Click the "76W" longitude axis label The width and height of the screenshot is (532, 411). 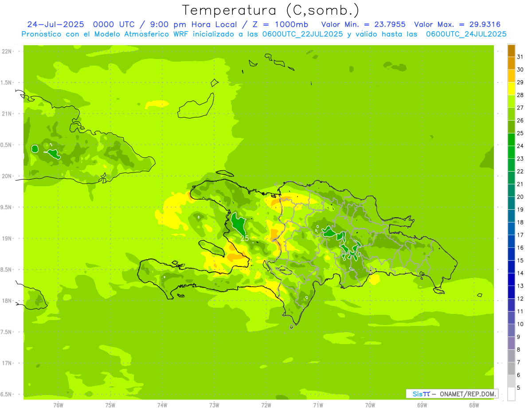point(59,405)
